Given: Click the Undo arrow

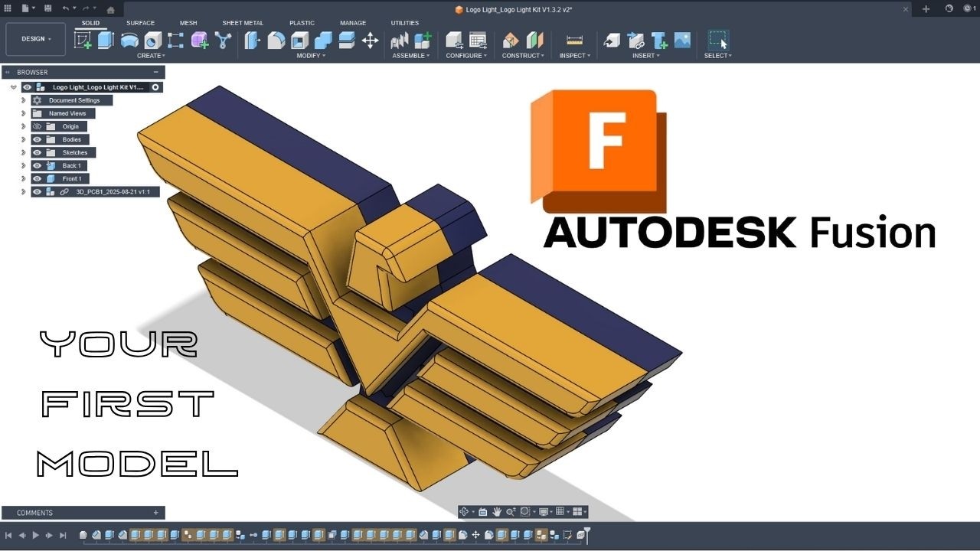Looking at the screenshot, I should [66, 8].
